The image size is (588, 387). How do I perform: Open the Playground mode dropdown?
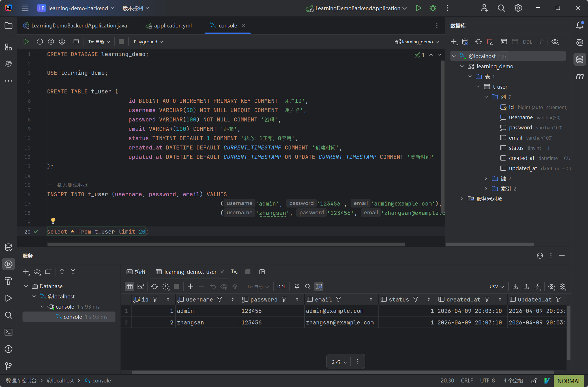[x=148, y=42]
